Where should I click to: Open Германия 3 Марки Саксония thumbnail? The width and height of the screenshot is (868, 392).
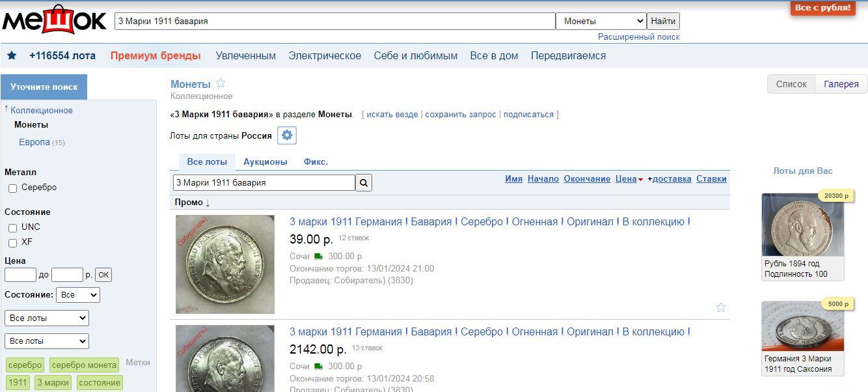tap(803, 326)
